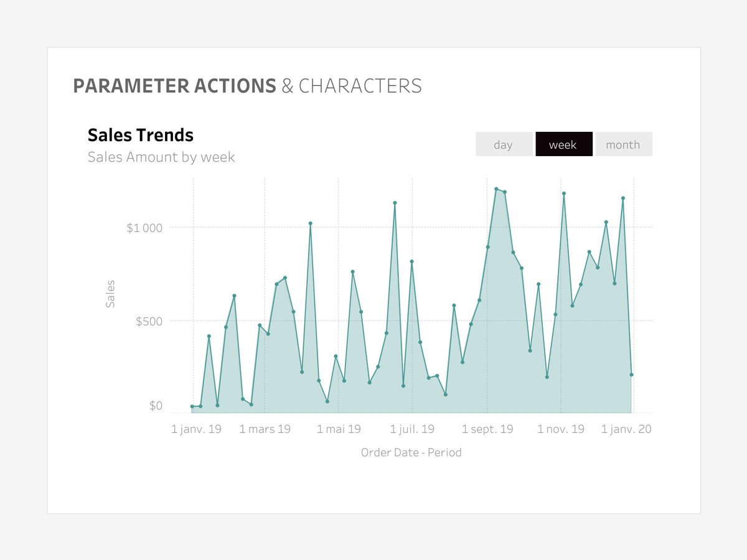Click the spike data point near 1 juil. 19
Viewport: 747px width, 560px height.
[395, 202]
